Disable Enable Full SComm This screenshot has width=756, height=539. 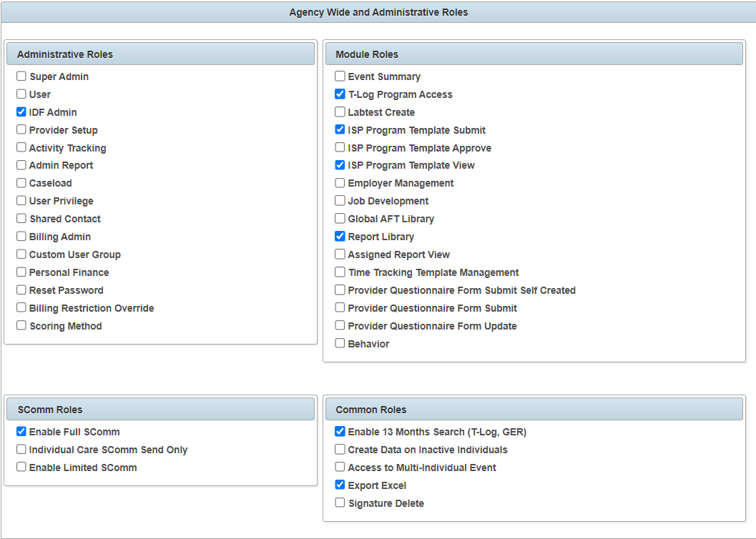coord(21,431)
